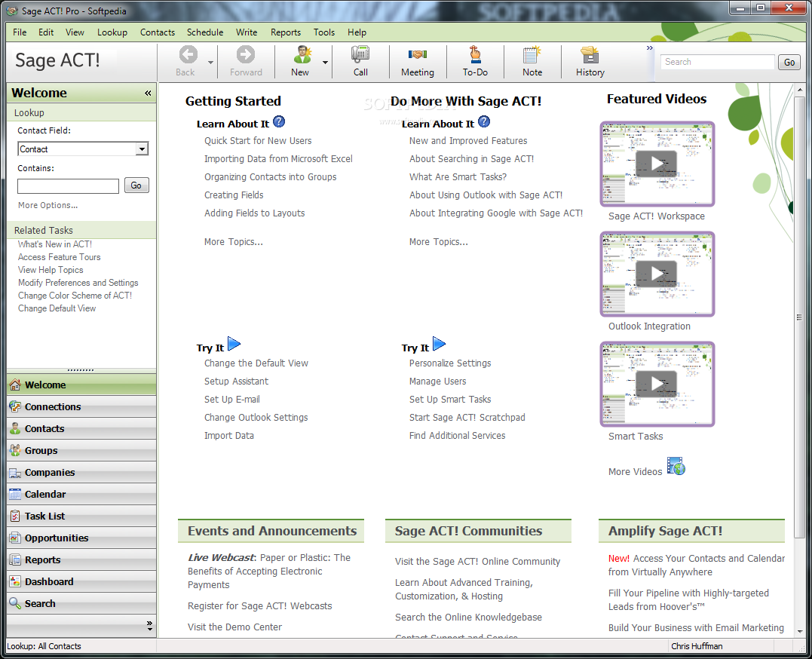This screenshot has height=659, width=812.
Task: Open Access Feature Tours link
Action: pos(59,257)
